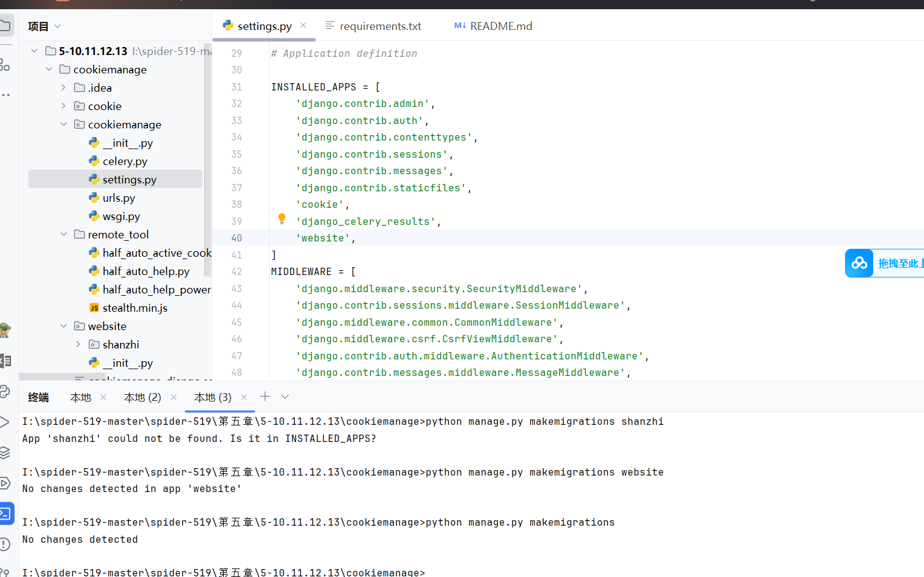Switch to requirements.txt editor tab
Image resolution: width=924 pixels, height=577 pixels.
tap(380, 26)
